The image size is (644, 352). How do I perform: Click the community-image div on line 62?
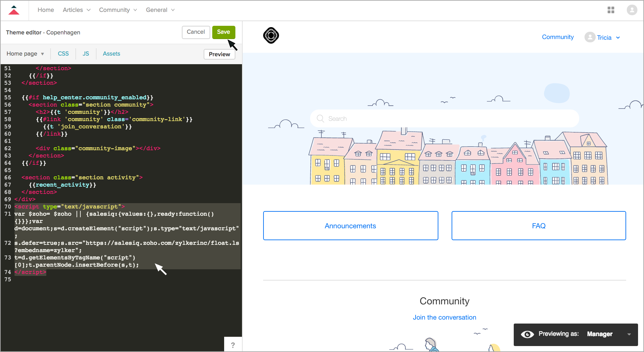[x=98, y=149]
